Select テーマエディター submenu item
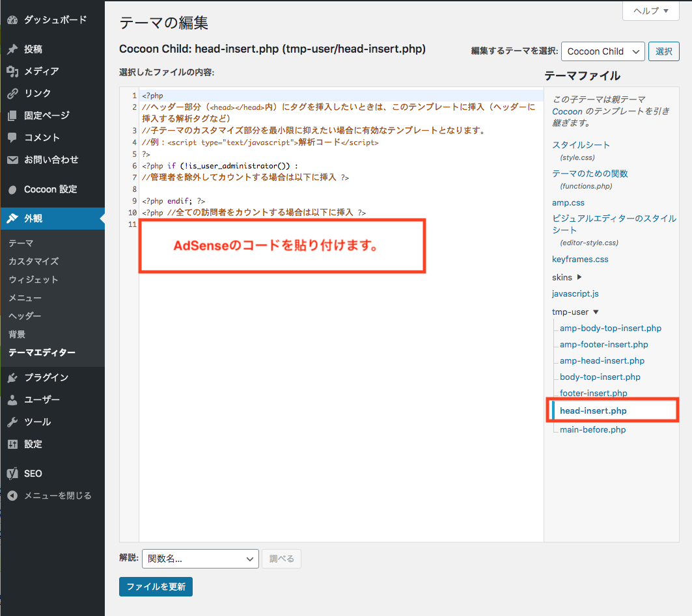The height and width of the screenshot is (616, 692). pyautogui.click(x=42, y=353)
